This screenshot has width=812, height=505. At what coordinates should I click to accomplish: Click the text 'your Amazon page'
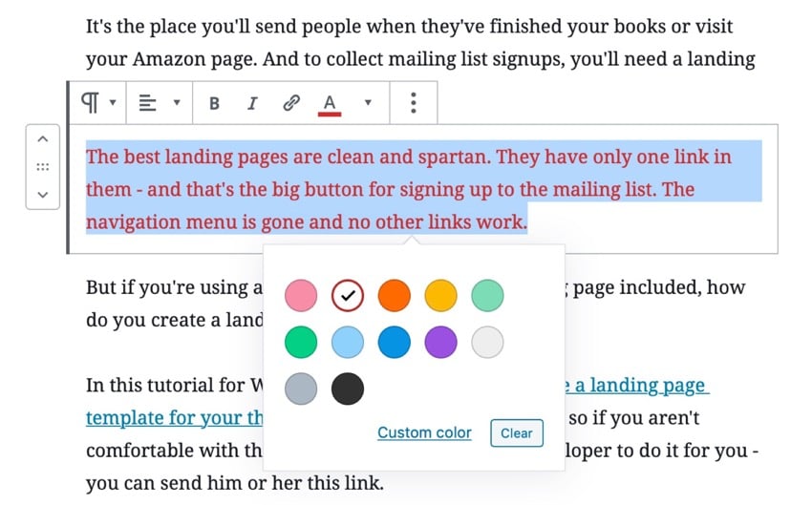(171, 59)
